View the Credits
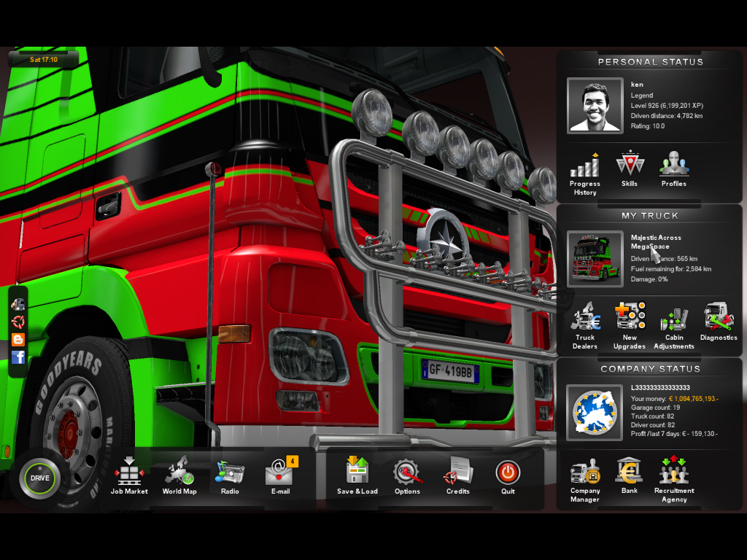 (x=458, y=475)
